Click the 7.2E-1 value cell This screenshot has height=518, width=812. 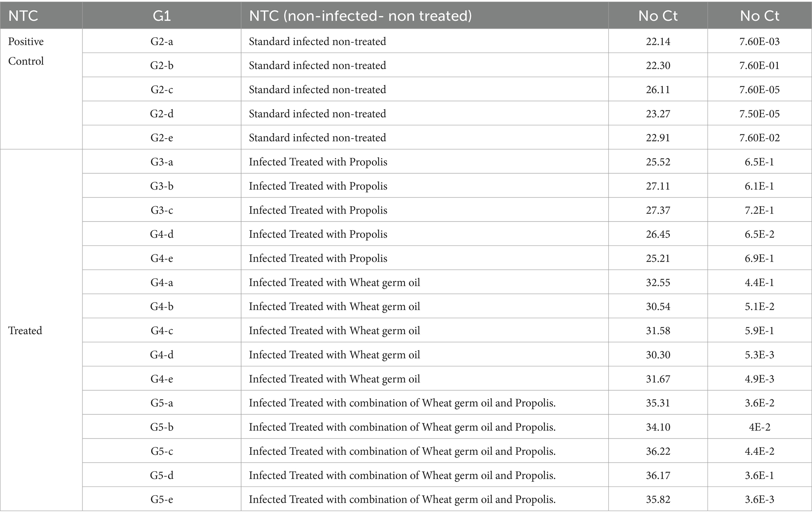pyautogui.click(x=759, y=210)
